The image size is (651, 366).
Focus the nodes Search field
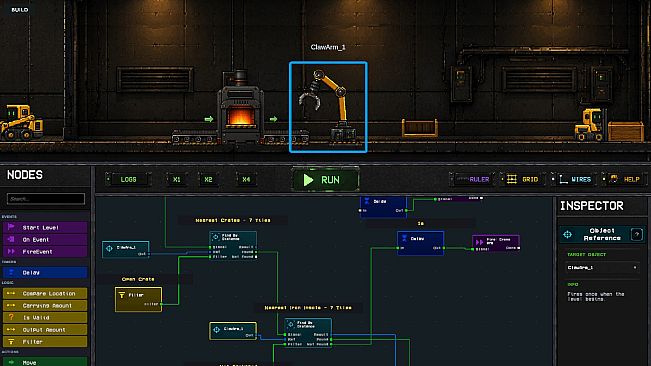46,199
